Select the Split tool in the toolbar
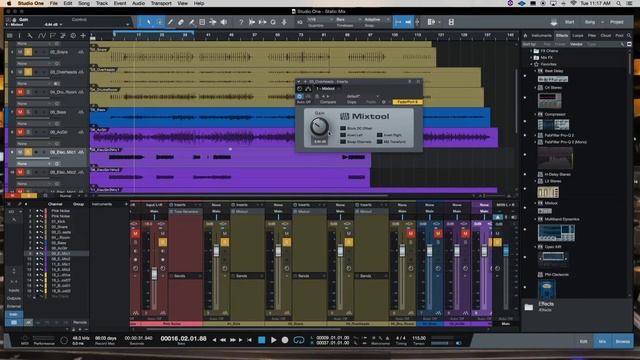 pyautogui.click(x=170, y=22)
